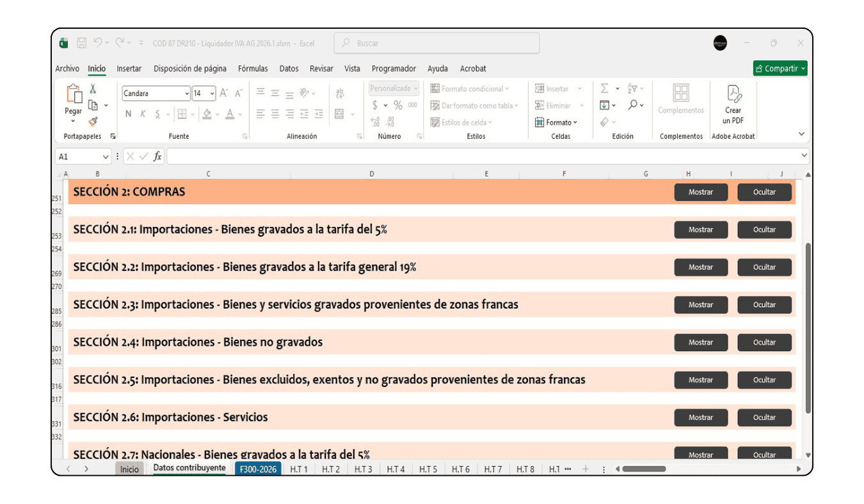Open the F300-2026 sheet tab

click(x=257, y=468)
